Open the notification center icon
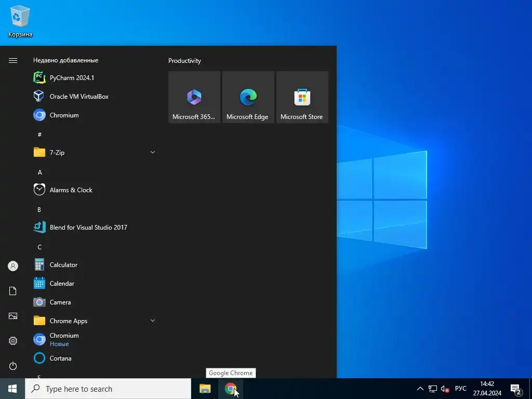This screenshot has width=532, height=399. coord(516,390)
